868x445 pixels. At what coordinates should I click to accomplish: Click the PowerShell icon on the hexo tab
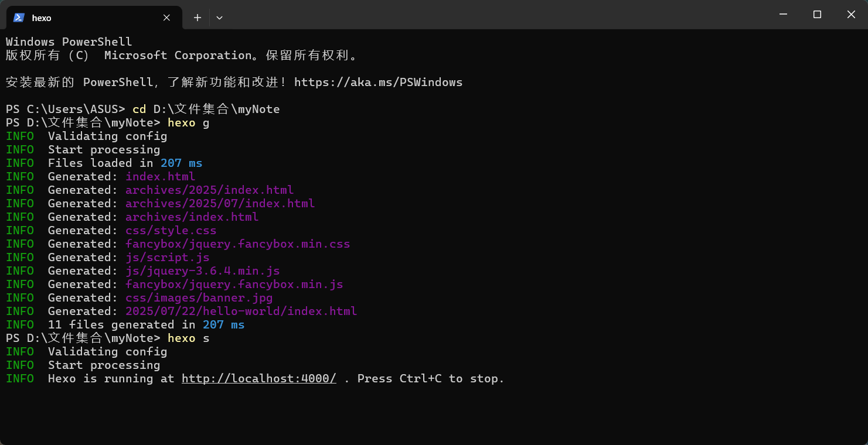click(x=19, y=18)
